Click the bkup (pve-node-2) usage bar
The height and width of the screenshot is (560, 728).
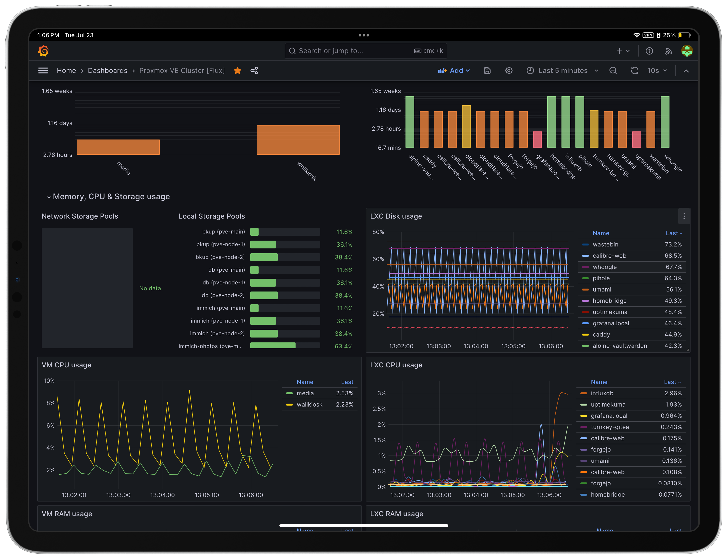pos(285,257)
